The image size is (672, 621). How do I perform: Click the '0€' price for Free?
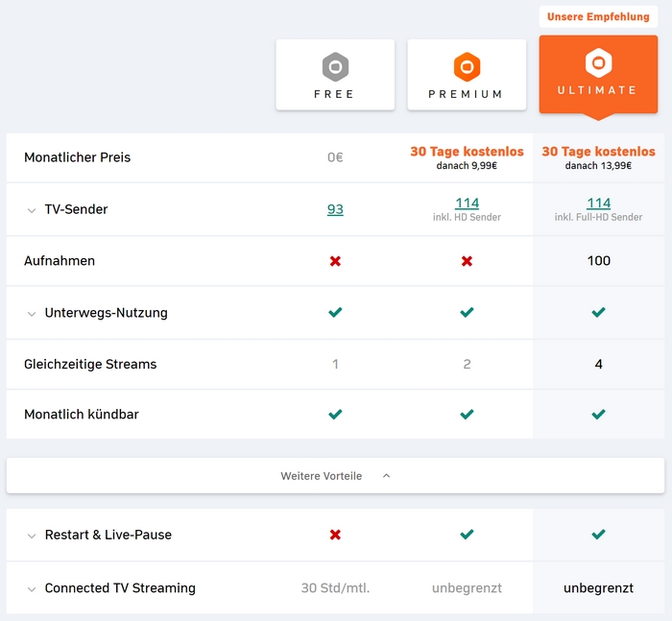[x=335, y=157]
